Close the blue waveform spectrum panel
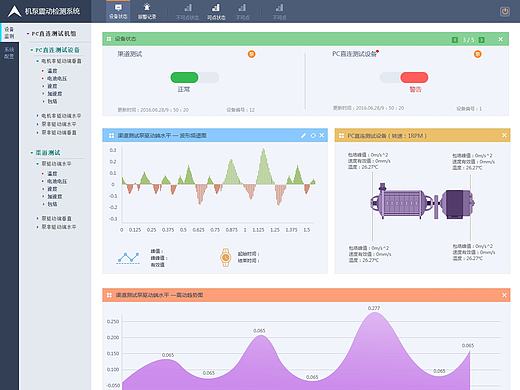This screenshot has height=390, width=520. (x=322, y=135)
